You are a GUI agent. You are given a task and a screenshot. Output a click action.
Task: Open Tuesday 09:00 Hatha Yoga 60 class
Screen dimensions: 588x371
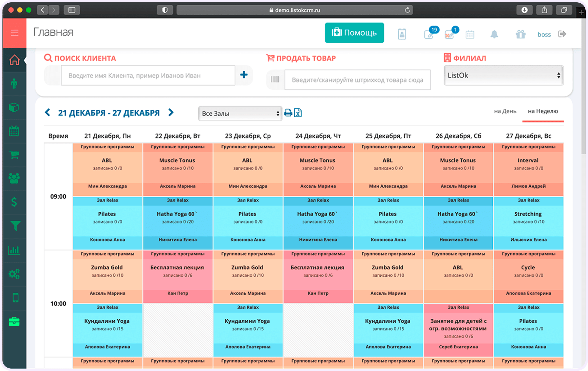tap(178, 223)
